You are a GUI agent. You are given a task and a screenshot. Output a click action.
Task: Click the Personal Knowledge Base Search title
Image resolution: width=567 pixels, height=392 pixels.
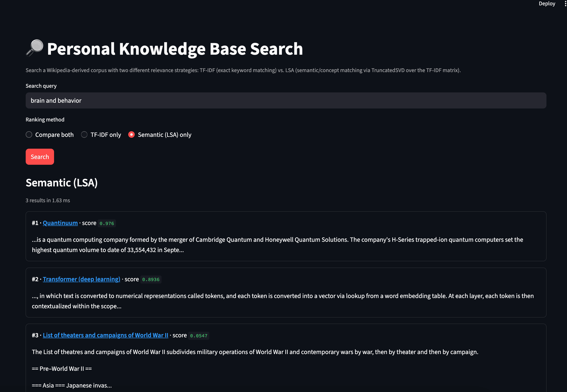[x=175, y=49]
